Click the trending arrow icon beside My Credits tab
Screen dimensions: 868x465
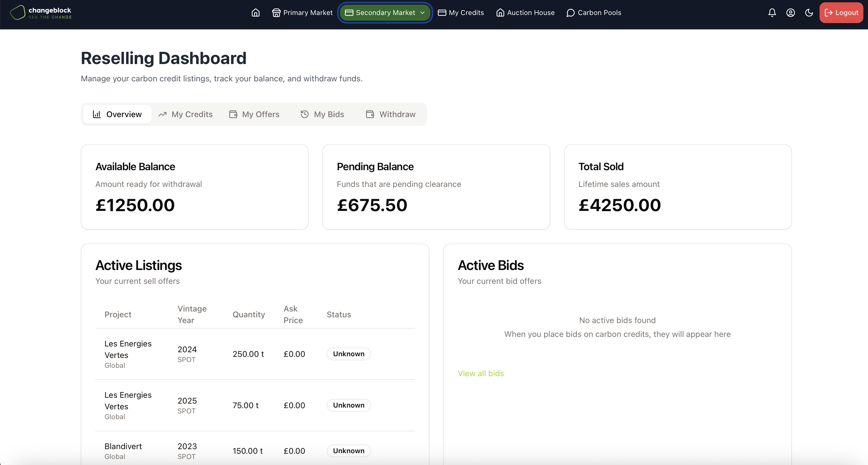click(x=162, y=114)
